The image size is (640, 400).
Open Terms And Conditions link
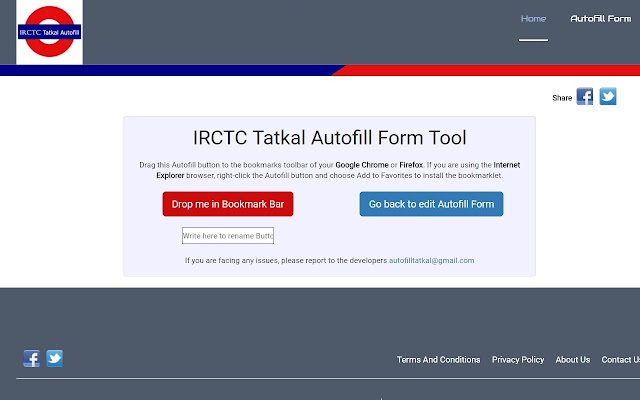click(438, 360)
